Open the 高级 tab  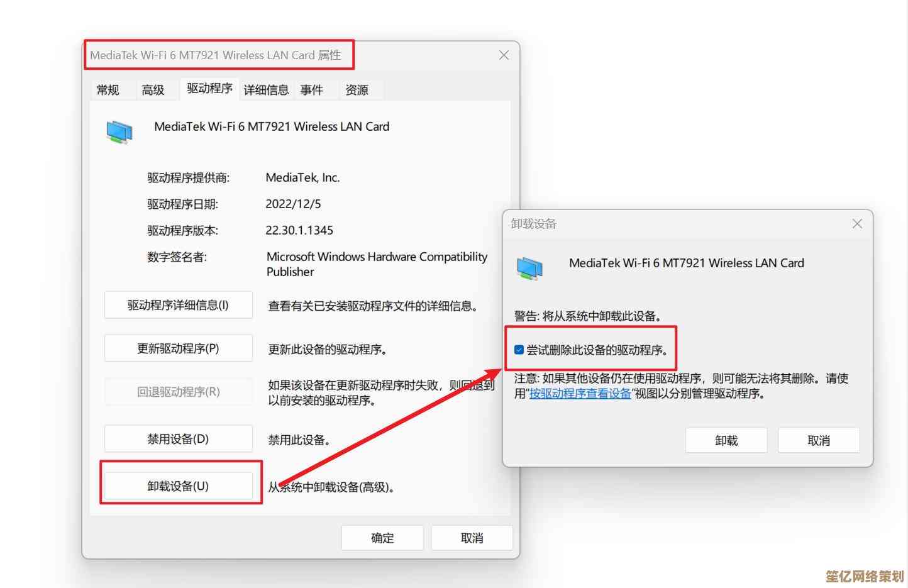coord(153,90)
